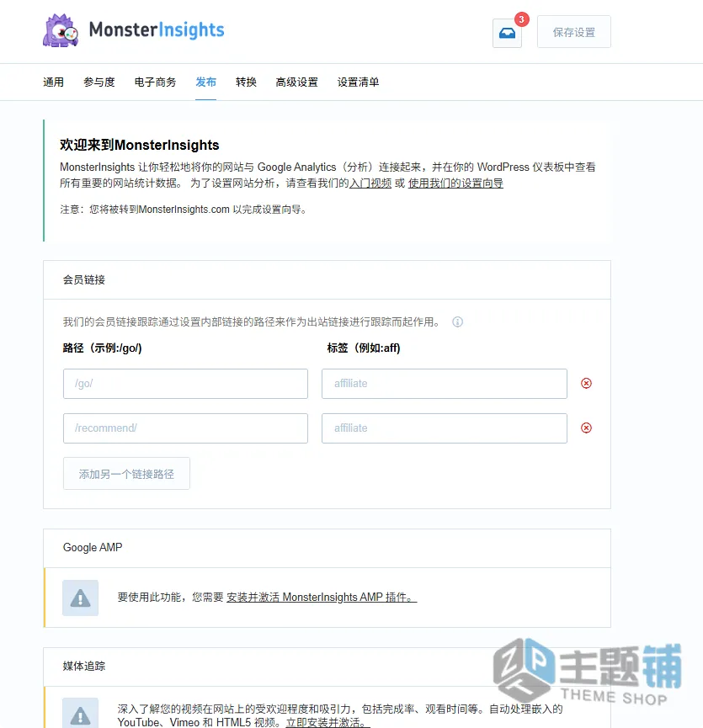Remove the /go/ affiliate link row

(x=586, y=384)
